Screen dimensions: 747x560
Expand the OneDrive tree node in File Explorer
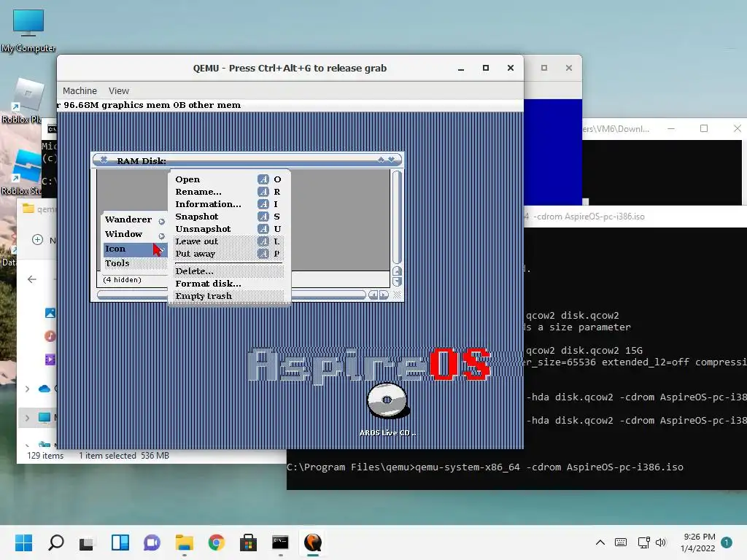pos(27,389)
